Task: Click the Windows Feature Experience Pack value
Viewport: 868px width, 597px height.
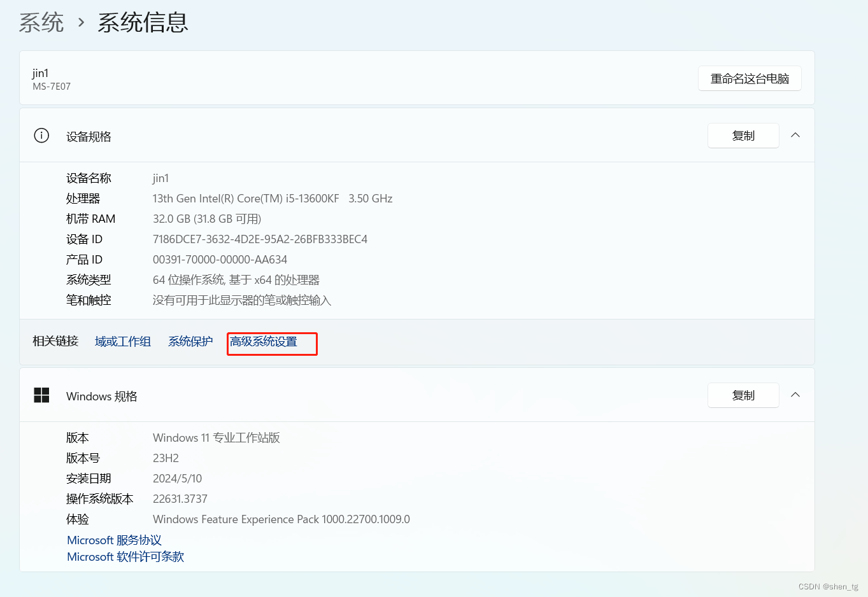Action: pos(281,519)
